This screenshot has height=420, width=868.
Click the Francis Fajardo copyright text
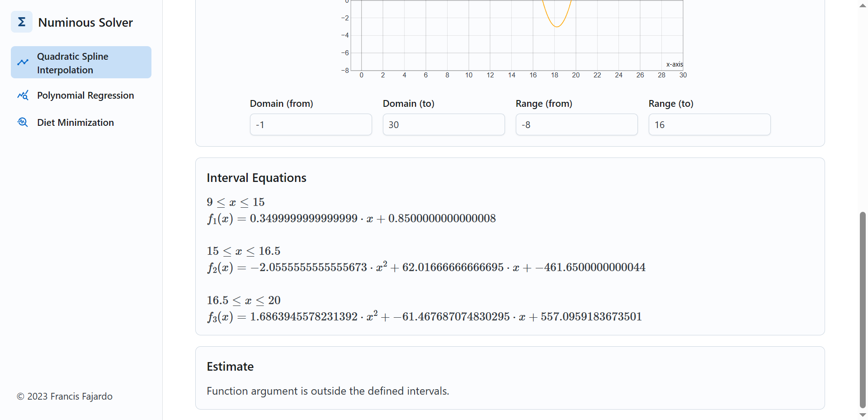[64, 396]
